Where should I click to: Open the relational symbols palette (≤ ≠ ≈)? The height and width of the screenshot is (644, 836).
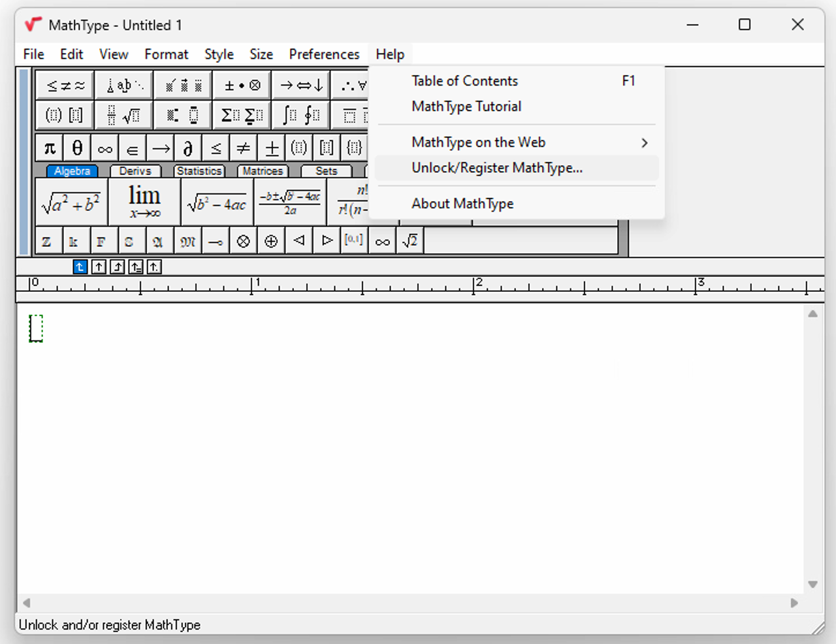65,85
